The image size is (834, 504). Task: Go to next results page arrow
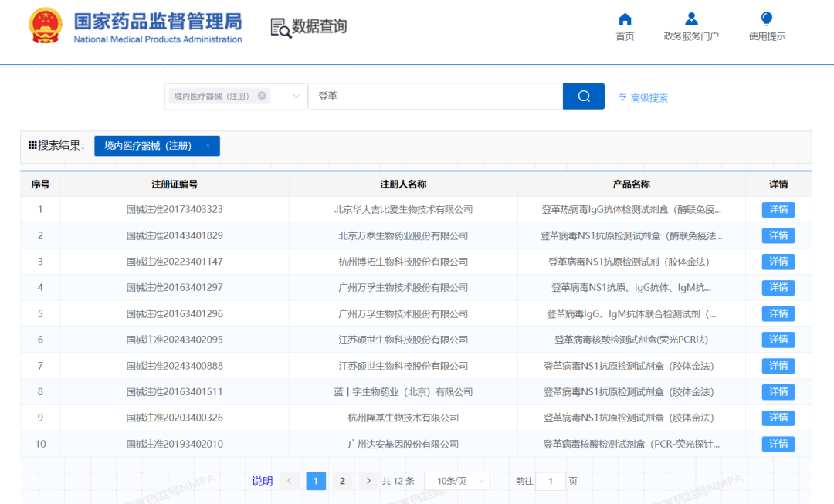368,481
